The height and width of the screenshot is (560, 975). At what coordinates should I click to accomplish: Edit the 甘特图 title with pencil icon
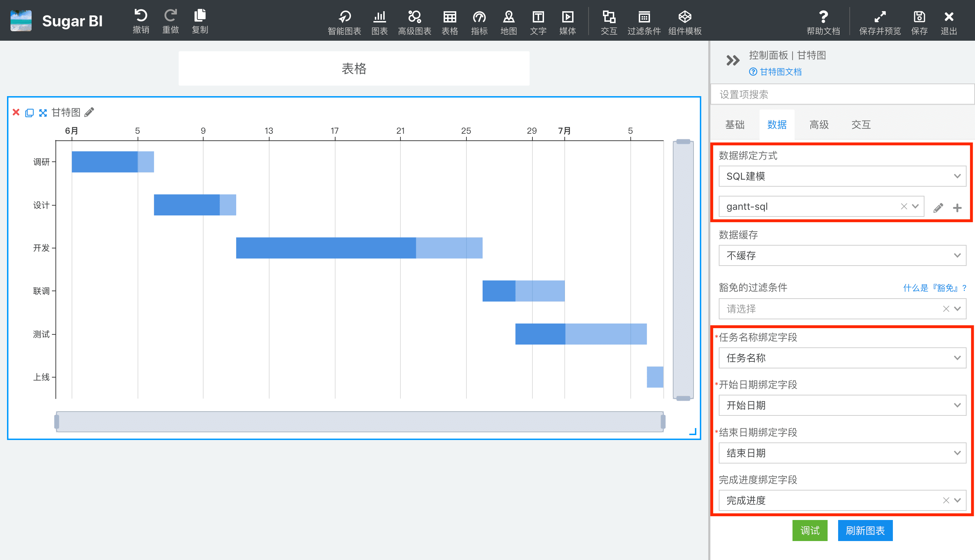[89, 112]
